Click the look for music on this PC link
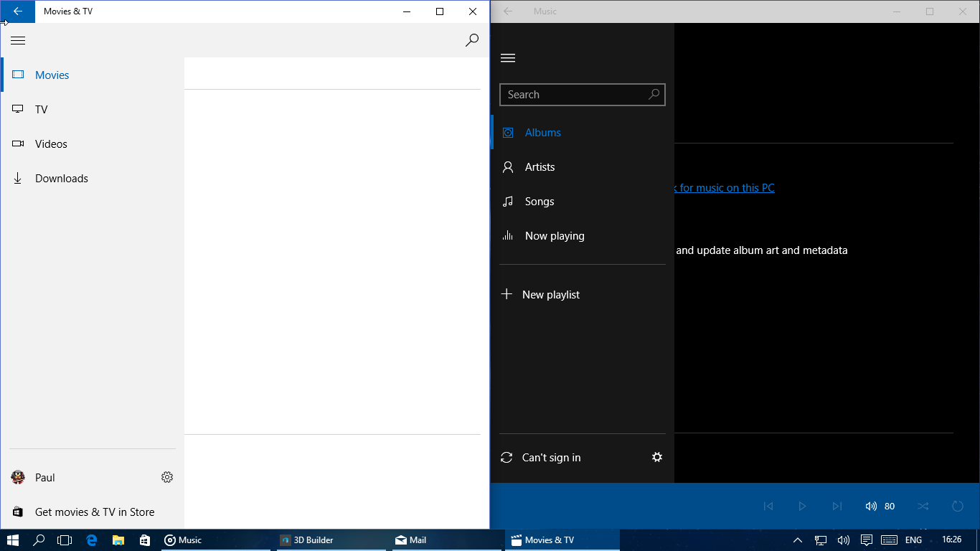This screenshot has height=551, width=980. click(x=725, y=188)
